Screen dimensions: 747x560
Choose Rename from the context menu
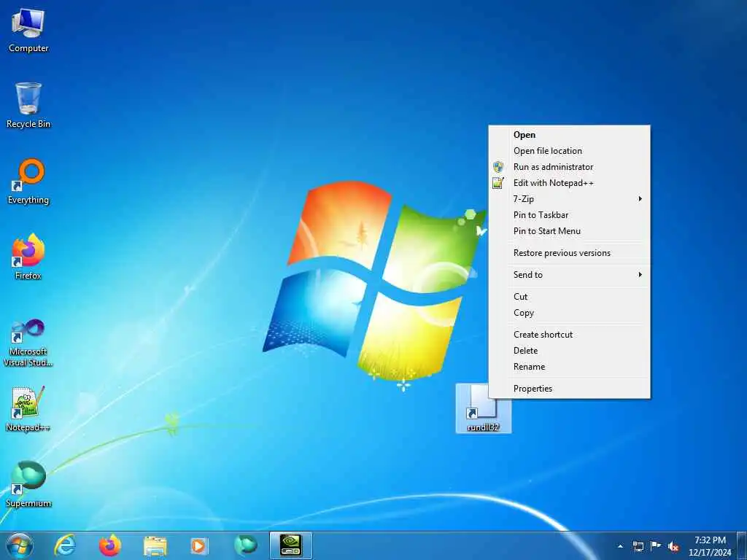click(569, 367)
